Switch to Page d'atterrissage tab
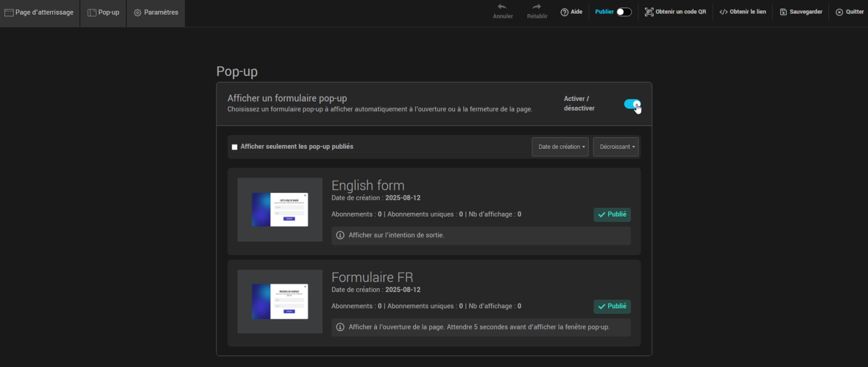This screenshot has width=868, height=367. pos(40,12)
